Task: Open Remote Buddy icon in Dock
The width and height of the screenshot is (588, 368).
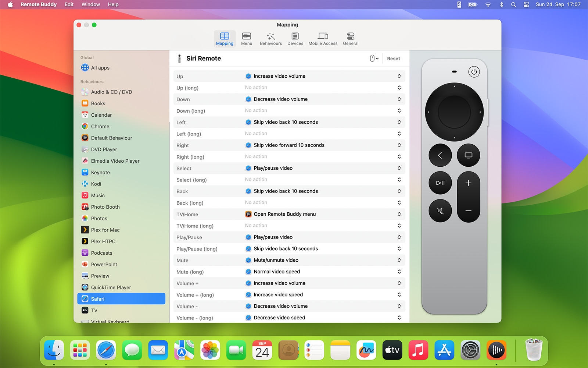Action: (496, 350)
